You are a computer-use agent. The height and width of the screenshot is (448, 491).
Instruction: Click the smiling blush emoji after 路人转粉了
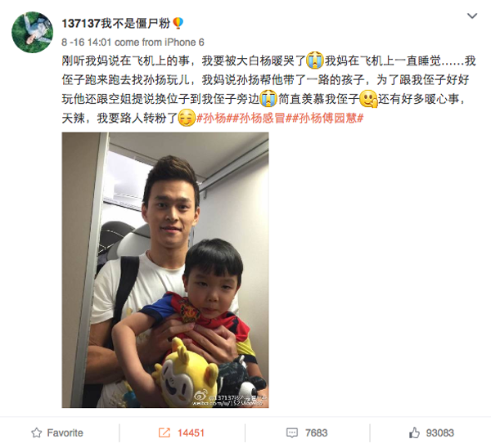point(187,119)
